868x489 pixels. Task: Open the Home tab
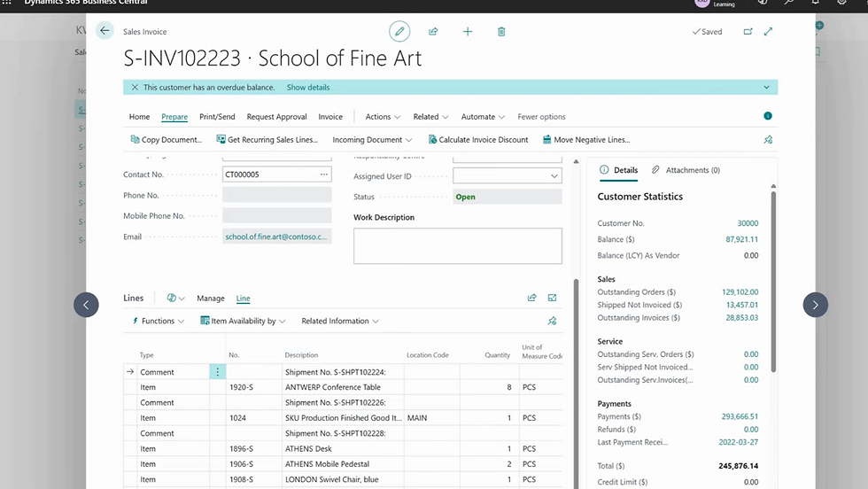click(140, 117)
